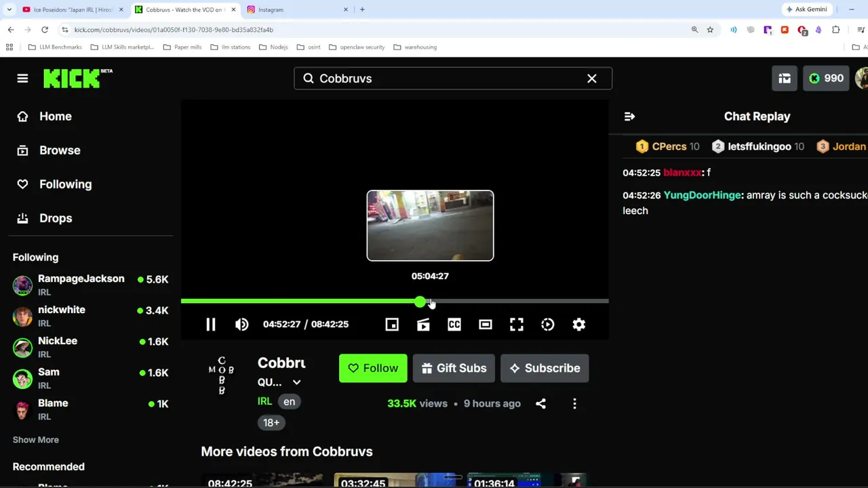Go to Browse in sidebar
This screenshot has width=868, height=488.
click(60, 150)
